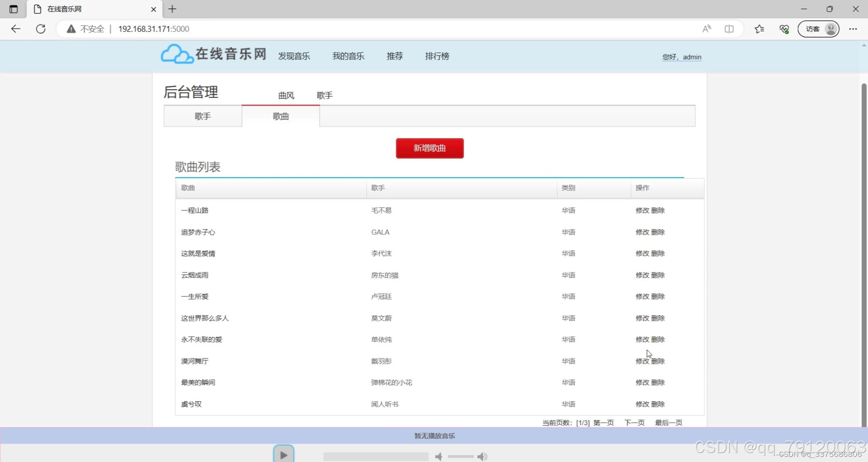Click the loud volume speaker icon
The width and height of the screenshot is (868, 462).
(x=482, y=456)
